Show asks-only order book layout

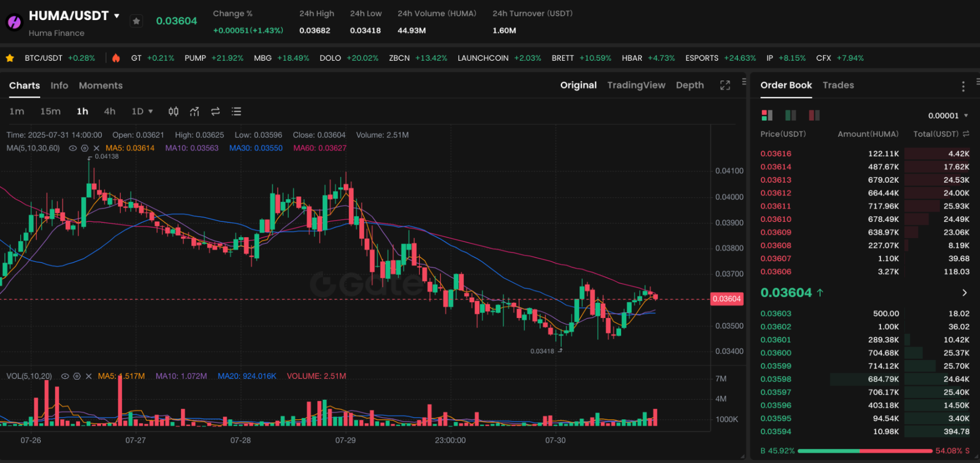814,115
